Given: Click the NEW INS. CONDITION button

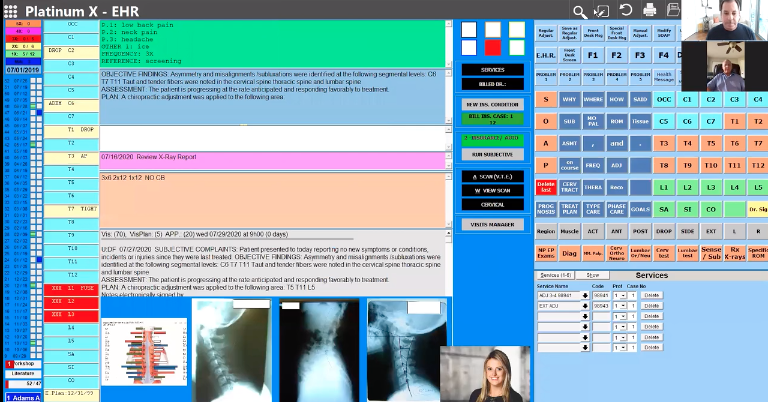Looking at the screenshot, I should point(493,105).
